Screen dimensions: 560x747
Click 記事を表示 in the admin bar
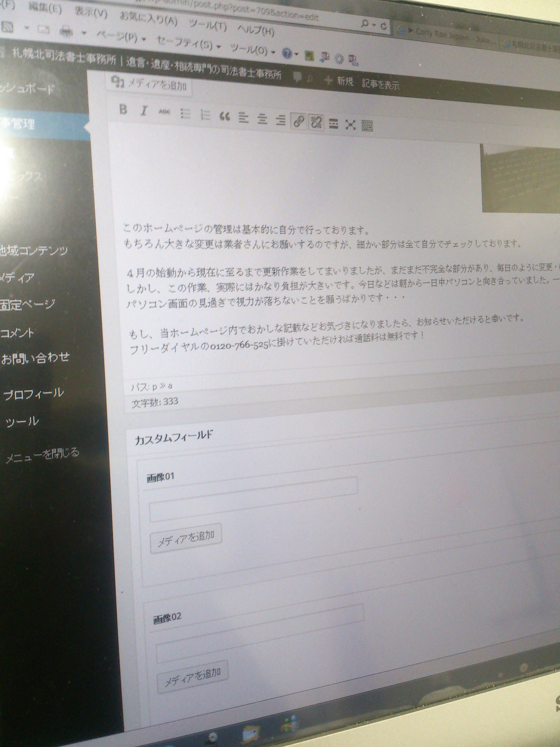click(x=381, y=84)
